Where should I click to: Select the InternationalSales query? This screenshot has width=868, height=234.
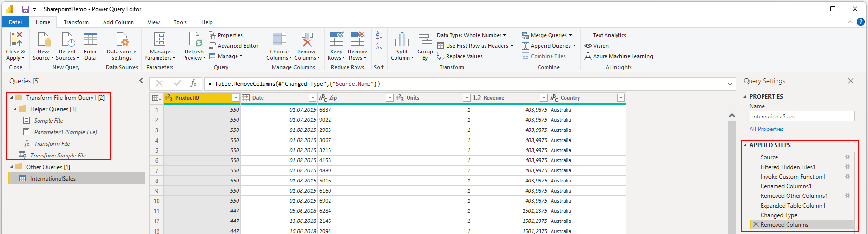click(x=77, y=179)
